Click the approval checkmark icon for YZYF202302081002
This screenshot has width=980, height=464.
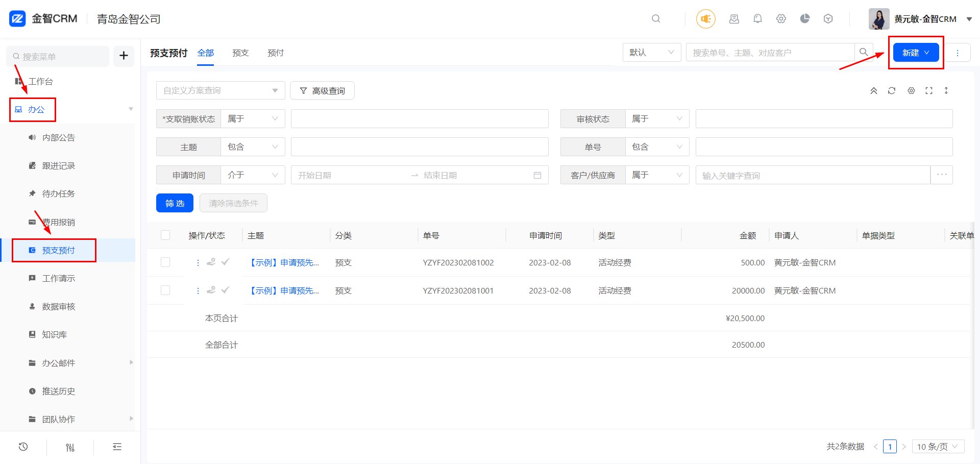pyautogui.click(x=225, y=262)
